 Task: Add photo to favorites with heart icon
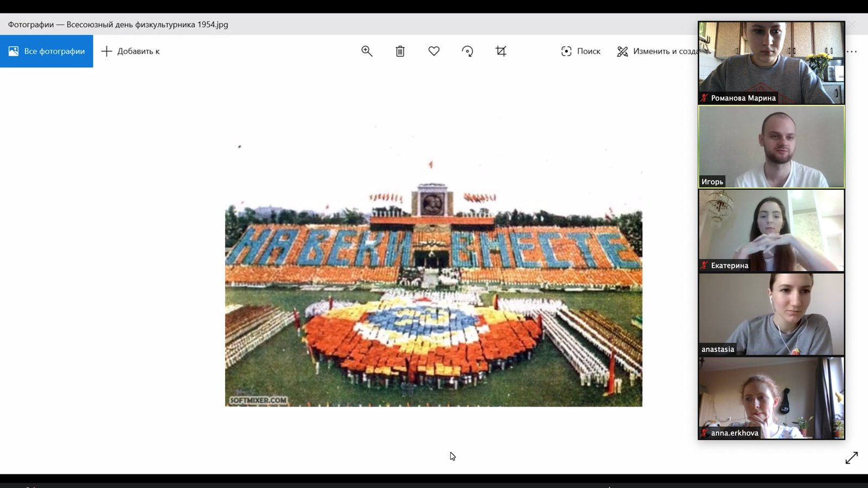(x=433, y=51)
